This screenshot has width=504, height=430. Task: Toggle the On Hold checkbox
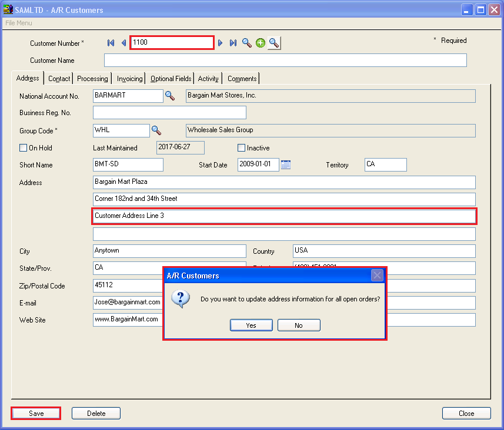pos(23,147)
